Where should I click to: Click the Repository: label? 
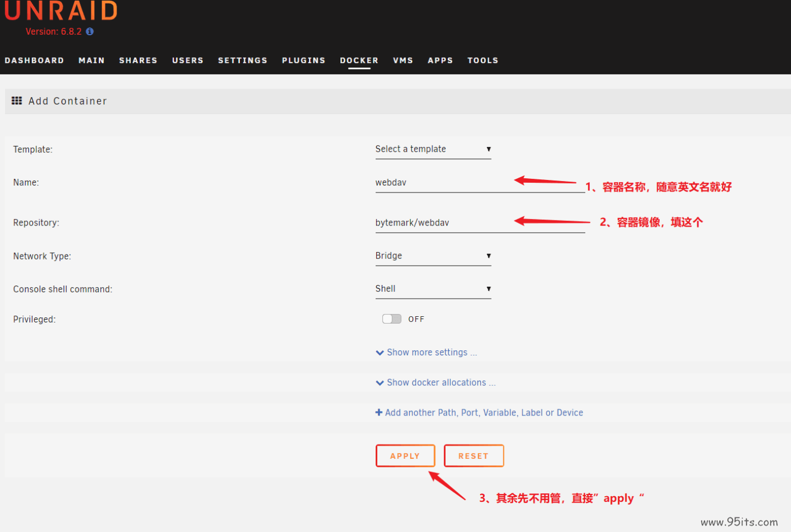[36, 223]
